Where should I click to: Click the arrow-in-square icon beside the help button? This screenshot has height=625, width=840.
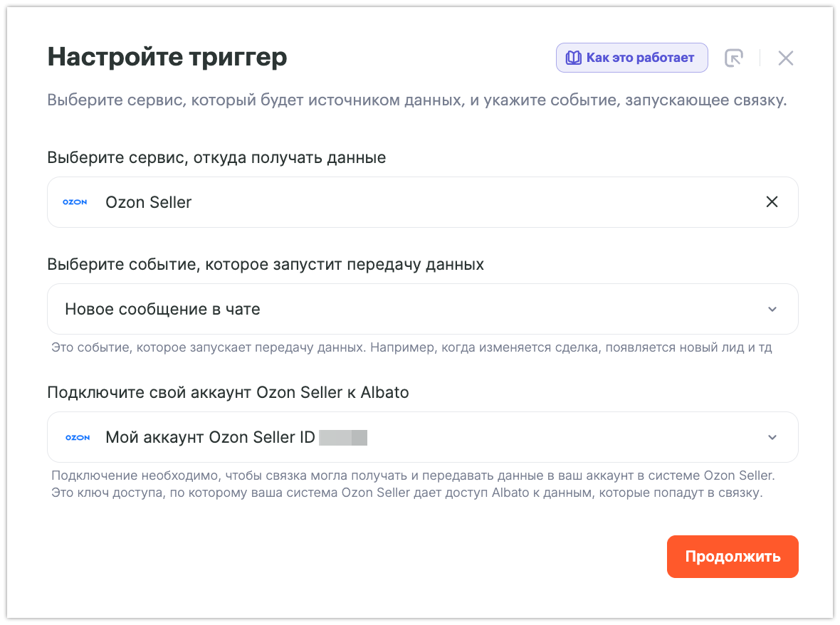733,58
